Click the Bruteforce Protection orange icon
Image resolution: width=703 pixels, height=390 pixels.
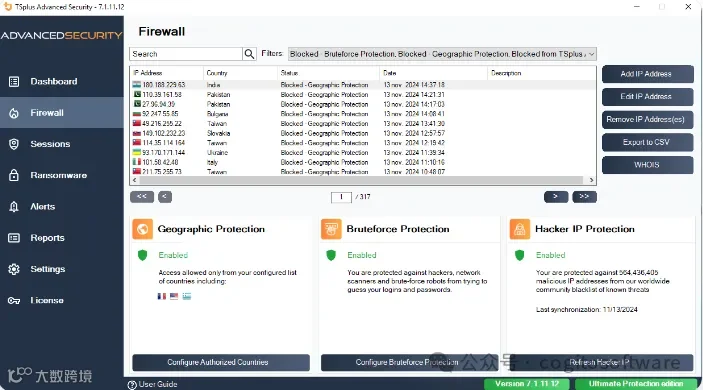point(331,229)
